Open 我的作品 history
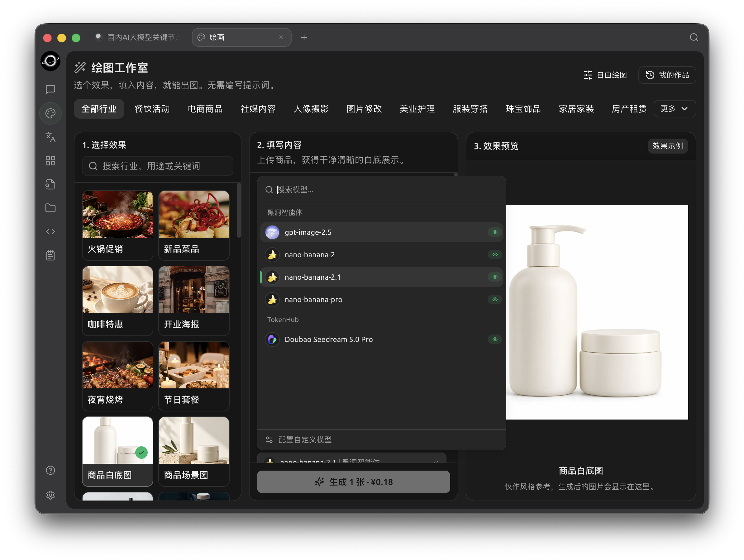This screenshot has width=744, height=560. tap(667, 75)
